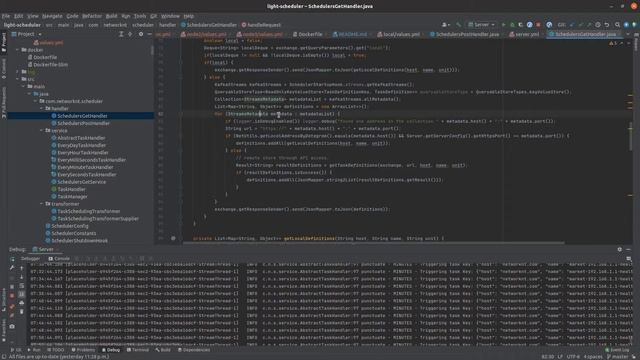Image resolution: width=640 pixels, height=360 pixels.
Task: Rerun Server icon in Debug panel
Action: (x=12, y=259)
